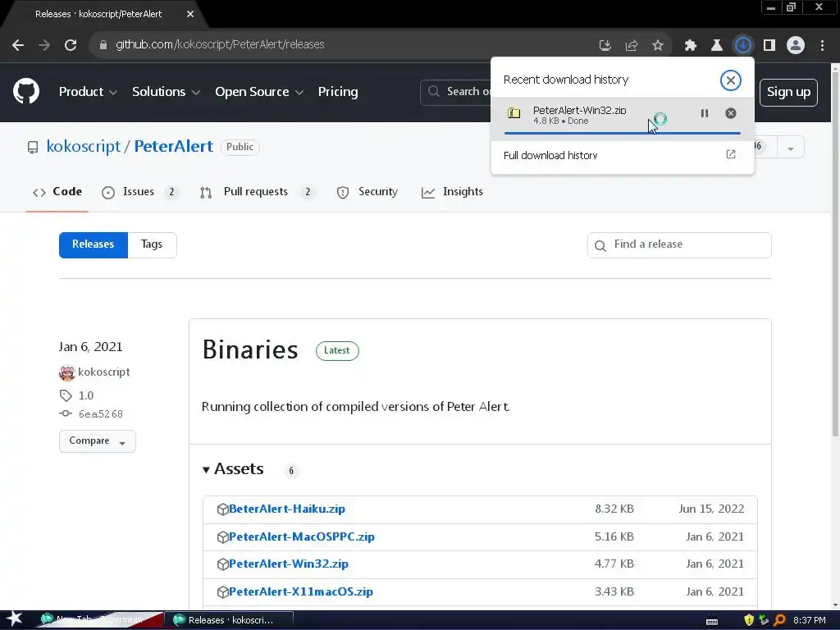
Task: Switch to the Insights tab
Action: (452, 192)
